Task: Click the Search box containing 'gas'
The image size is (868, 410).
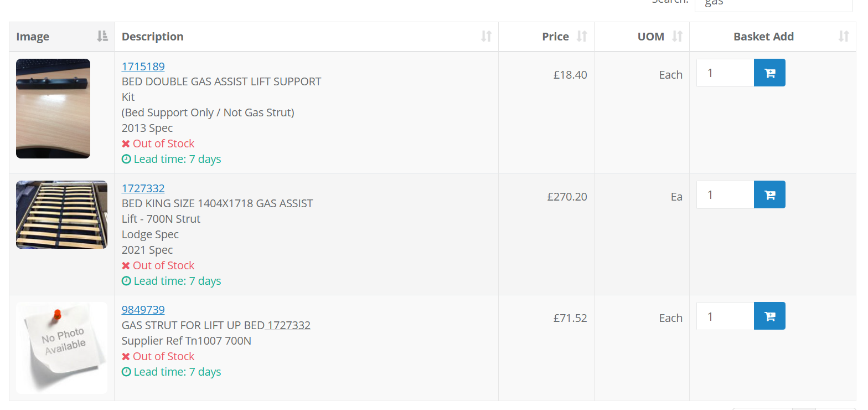Action: coord(773,3)
